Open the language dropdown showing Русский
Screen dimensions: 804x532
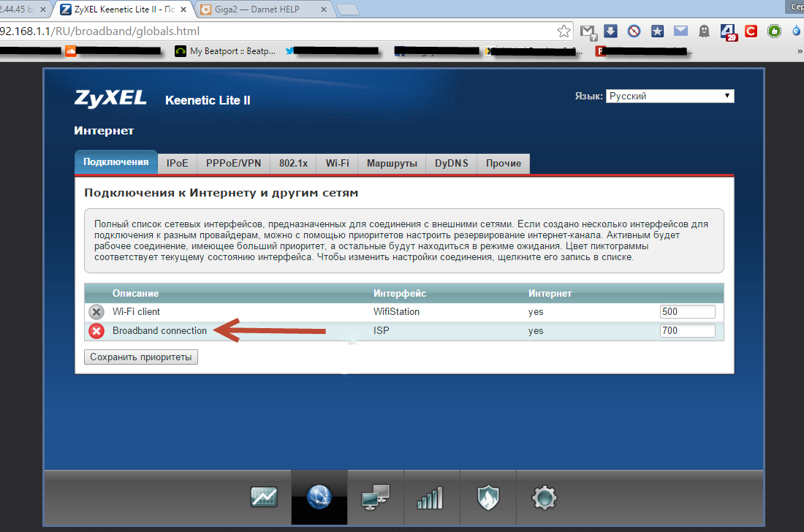point(670,96)
